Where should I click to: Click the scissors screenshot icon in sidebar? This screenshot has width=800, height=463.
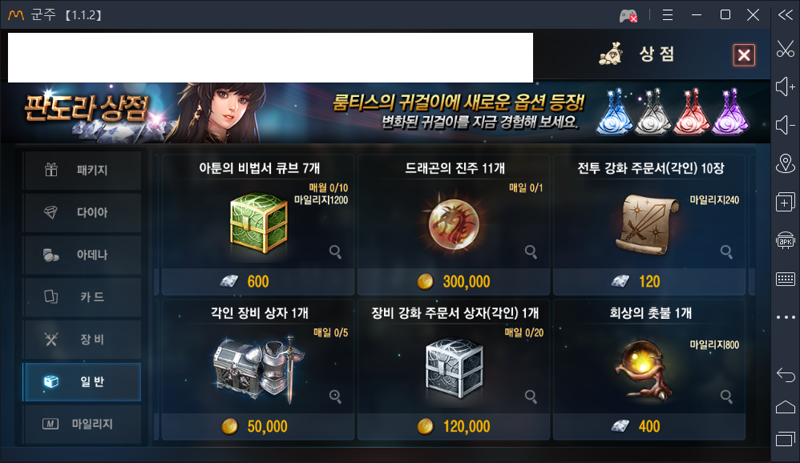(785, 49)
